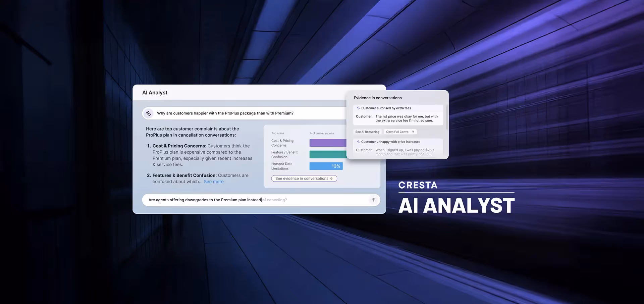Click the 'Feature / Benefit Confusion' chart label
Screen dimensions: 644x304
(x=284, y=155)
